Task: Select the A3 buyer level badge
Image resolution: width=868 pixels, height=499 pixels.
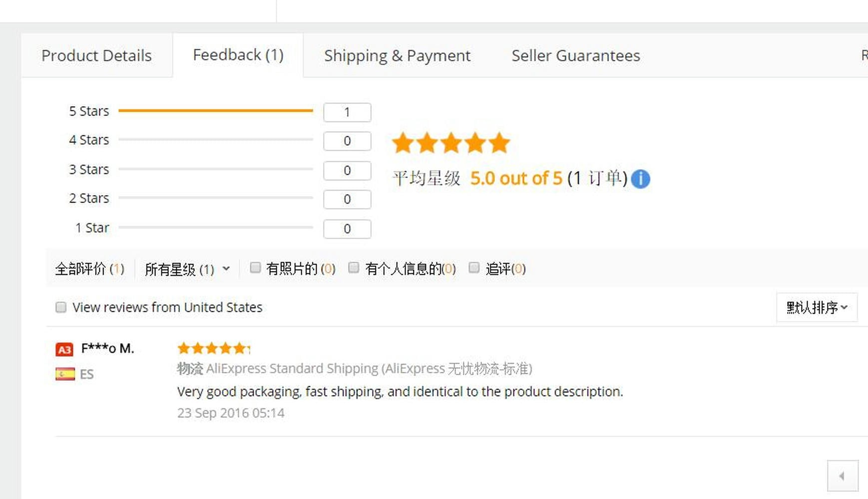Action: (64, 349)
